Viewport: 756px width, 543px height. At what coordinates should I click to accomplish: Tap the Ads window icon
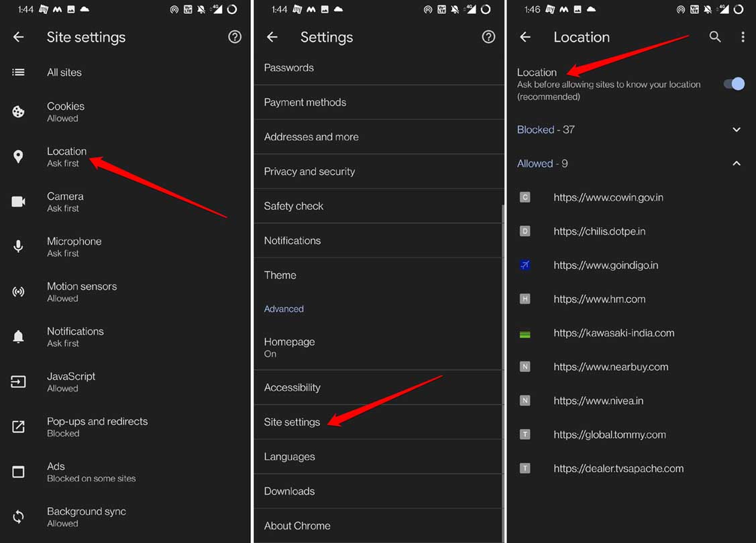tap(18, 472)
